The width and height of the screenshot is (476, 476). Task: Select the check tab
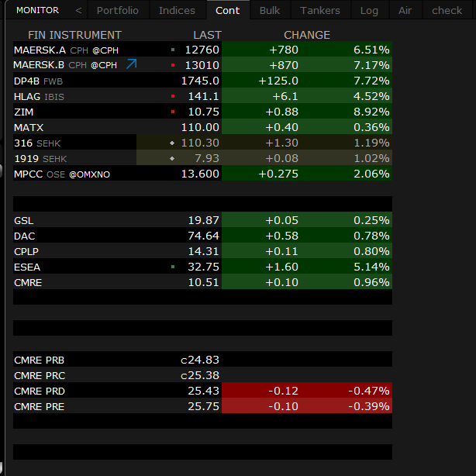tap(447, 11)
